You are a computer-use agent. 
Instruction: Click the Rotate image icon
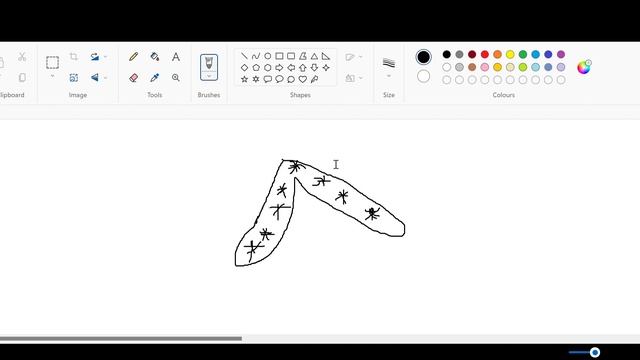tap(95, 57)
